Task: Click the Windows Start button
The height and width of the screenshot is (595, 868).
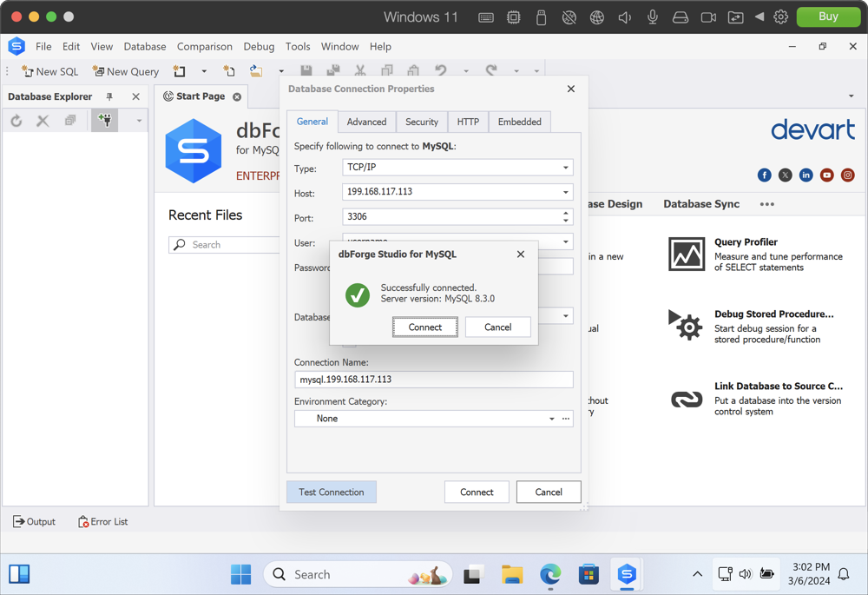Action: (x=240, y=574)
